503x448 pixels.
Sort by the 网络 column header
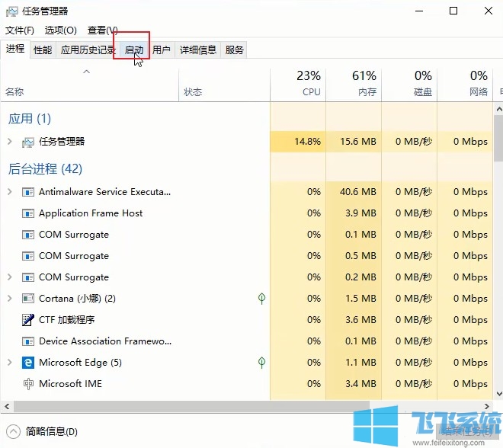point(465,85)
